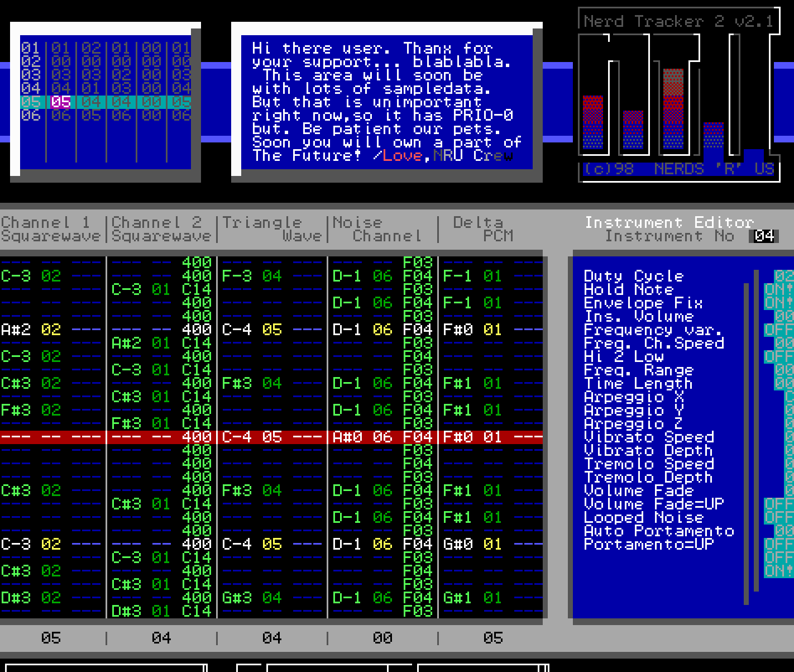Screen dimensions: 794x672
Task: Click the Duty Cycle parameter label
Action: coord(633,275)
